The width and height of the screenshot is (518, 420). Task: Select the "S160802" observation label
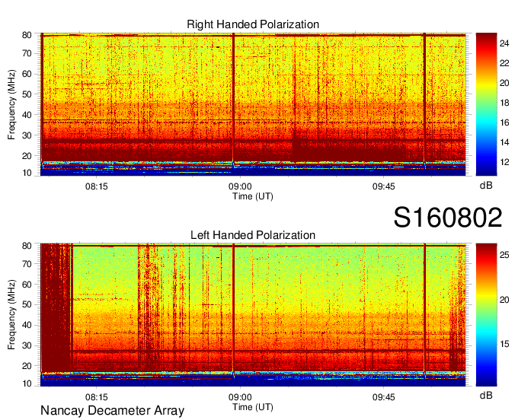coord(448,218)
